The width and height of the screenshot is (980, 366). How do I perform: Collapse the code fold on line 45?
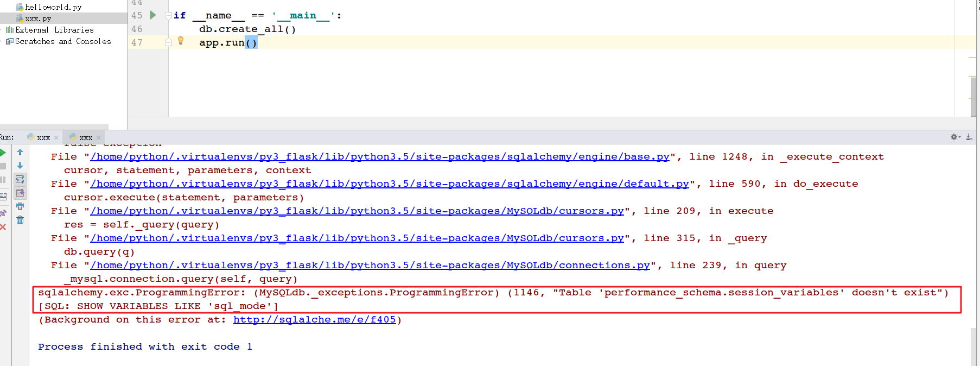(x=168, y=15)
